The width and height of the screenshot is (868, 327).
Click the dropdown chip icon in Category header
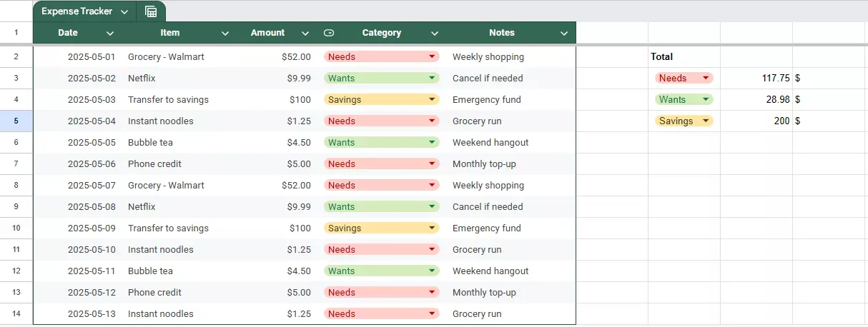[x=329, y=33]
